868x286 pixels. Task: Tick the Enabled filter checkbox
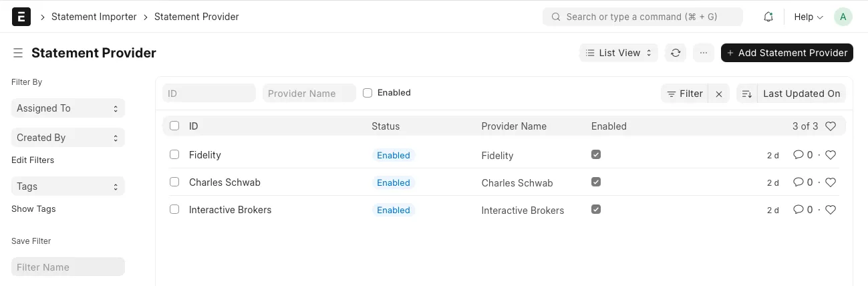368,93
